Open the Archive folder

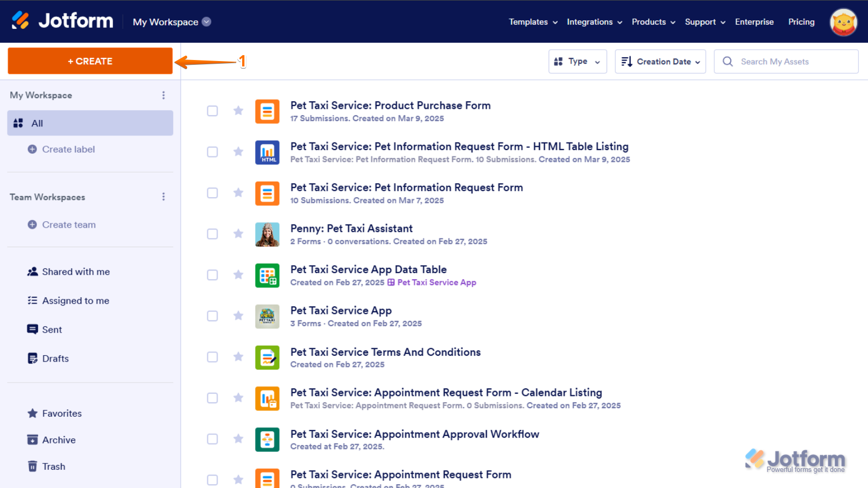(x=51, y=440)
